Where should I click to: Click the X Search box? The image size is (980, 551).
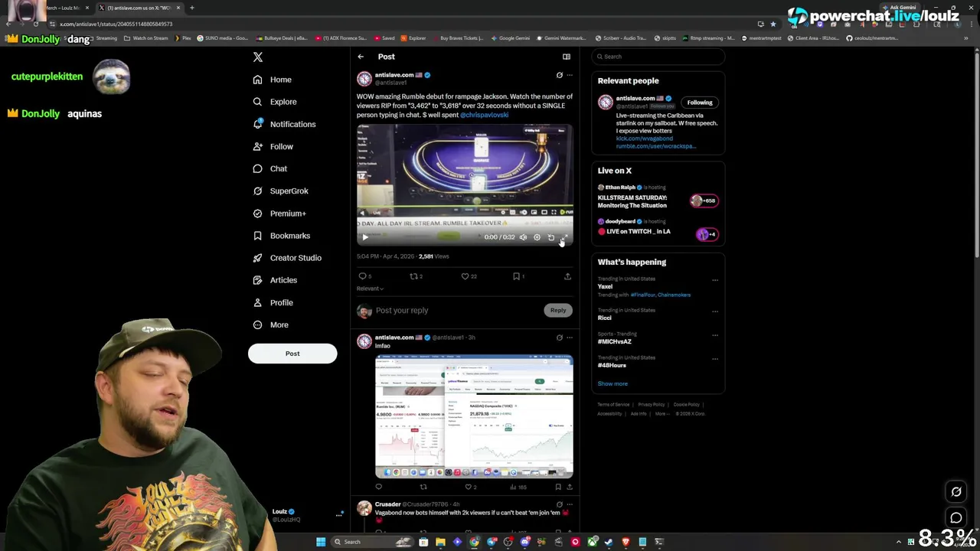pyautogui.click(x=658, y=57)
